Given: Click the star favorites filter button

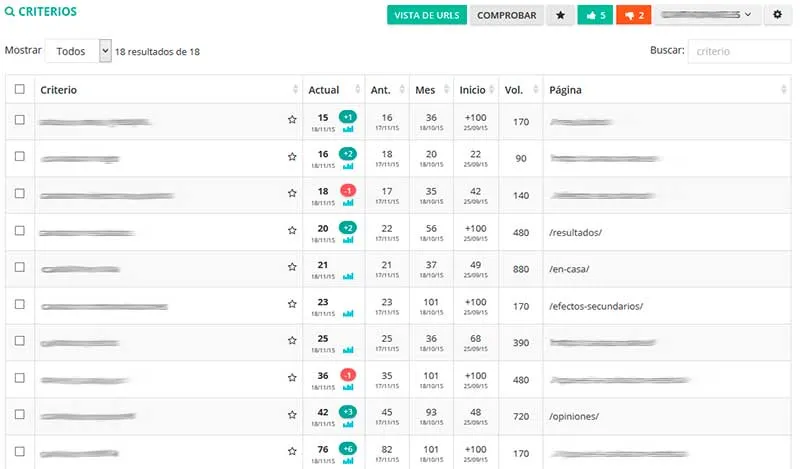Looking at the screenshot, I should pyautogui.click(x=560, y=15).
